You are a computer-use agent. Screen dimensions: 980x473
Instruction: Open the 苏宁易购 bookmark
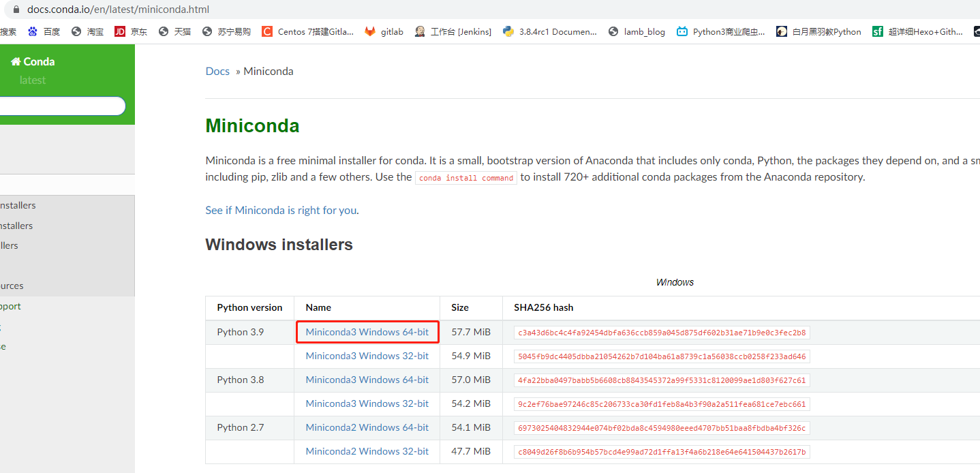(226, 31)
